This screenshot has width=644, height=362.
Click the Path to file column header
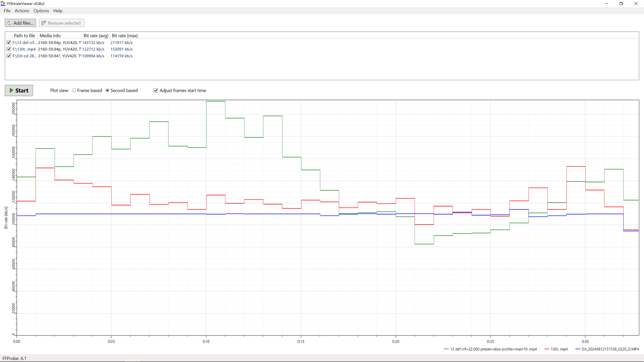pyautogui.click(x=24, y=36)
